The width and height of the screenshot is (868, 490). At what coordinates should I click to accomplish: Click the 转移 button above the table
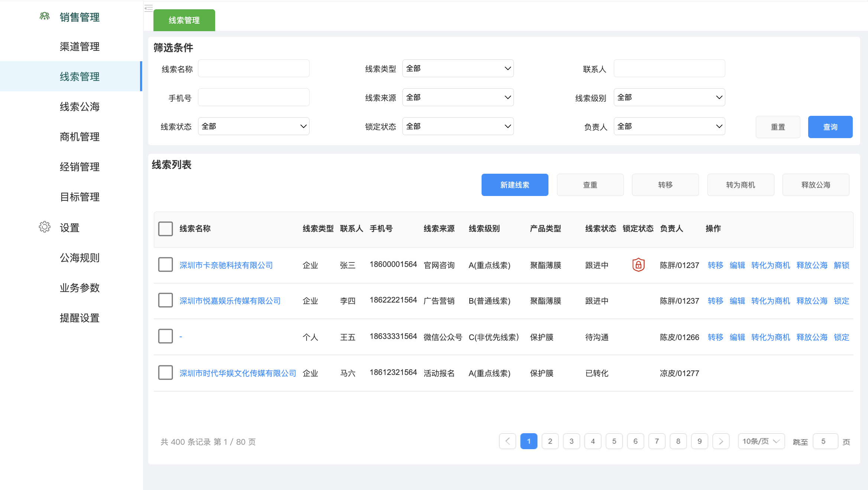click(x=665, y=185)
